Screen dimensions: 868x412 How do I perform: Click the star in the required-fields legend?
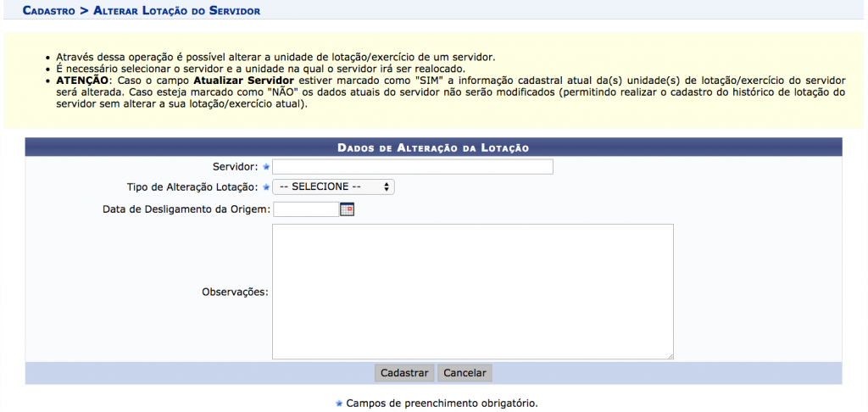(x=339, y=404)
